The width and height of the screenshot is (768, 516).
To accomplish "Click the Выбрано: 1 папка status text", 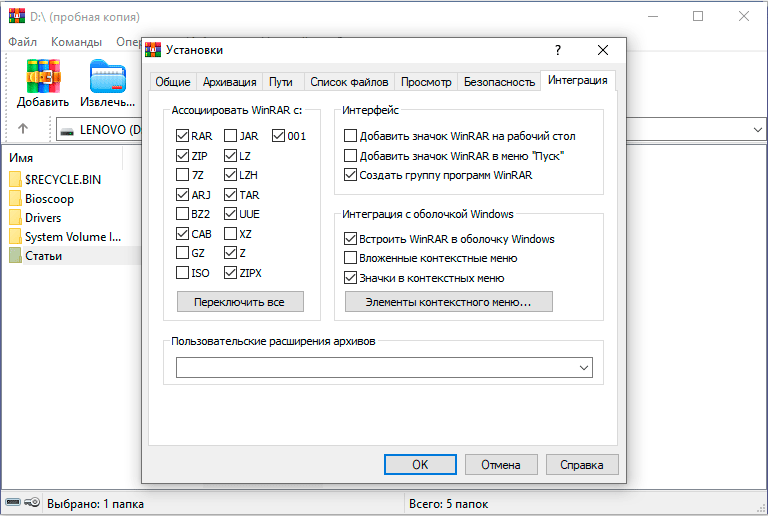I will pyautogui.click(x=96, y=504).
